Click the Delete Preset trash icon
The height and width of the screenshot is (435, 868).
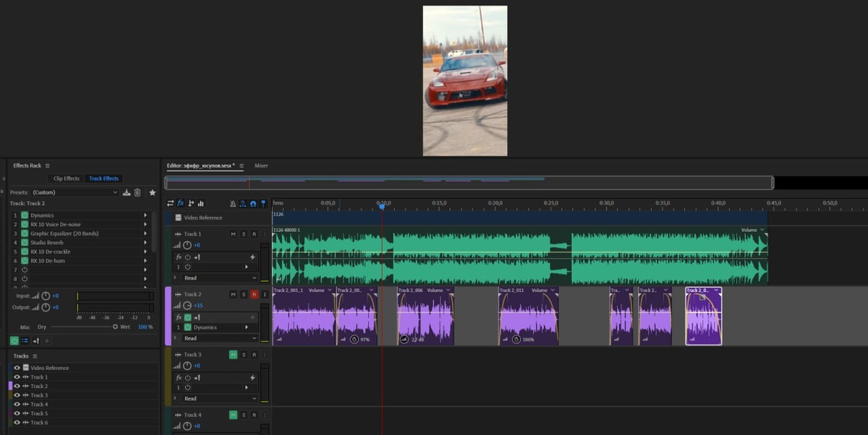coord(137,193)
